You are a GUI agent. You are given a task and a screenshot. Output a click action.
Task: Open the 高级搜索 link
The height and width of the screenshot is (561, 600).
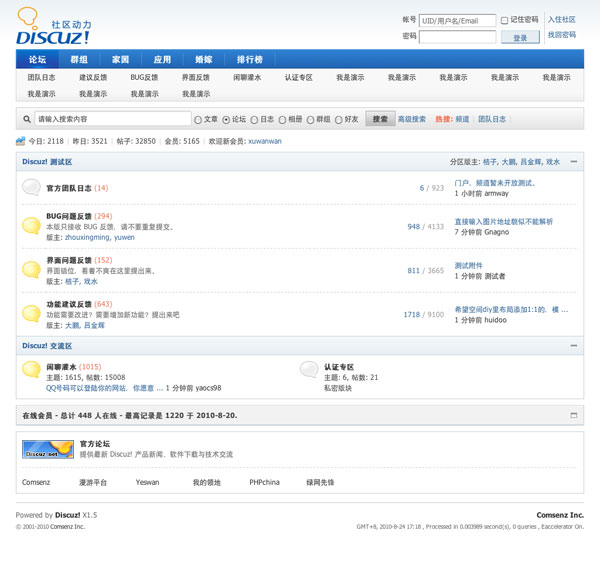click(411, 119)
